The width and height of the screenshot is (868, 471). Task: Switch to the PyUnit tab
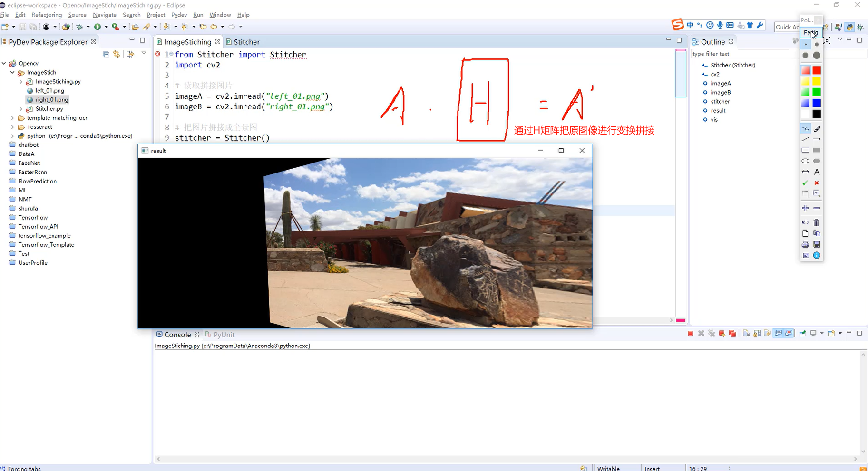[x=220, y=335]
